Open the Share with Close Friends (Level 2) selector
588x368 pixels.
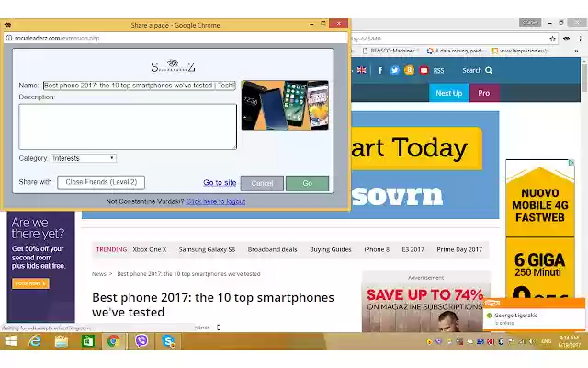tap(101, 182)
